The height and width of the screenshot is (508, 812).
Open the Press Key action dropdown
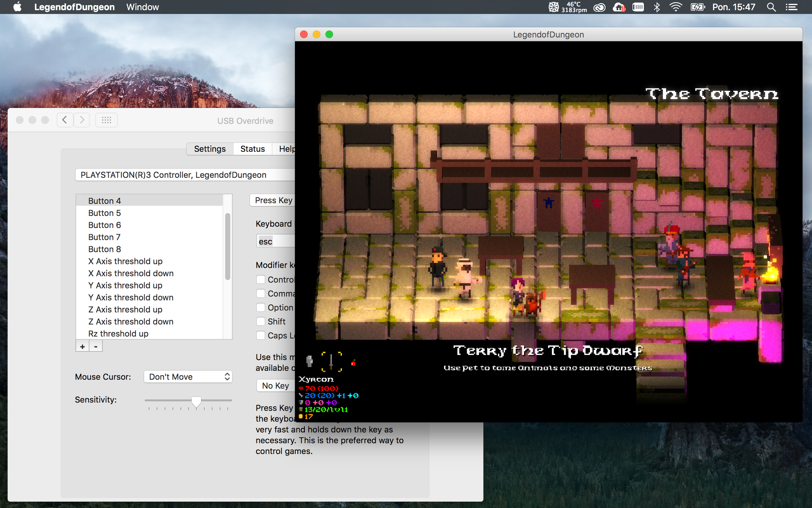click(273, 200)
